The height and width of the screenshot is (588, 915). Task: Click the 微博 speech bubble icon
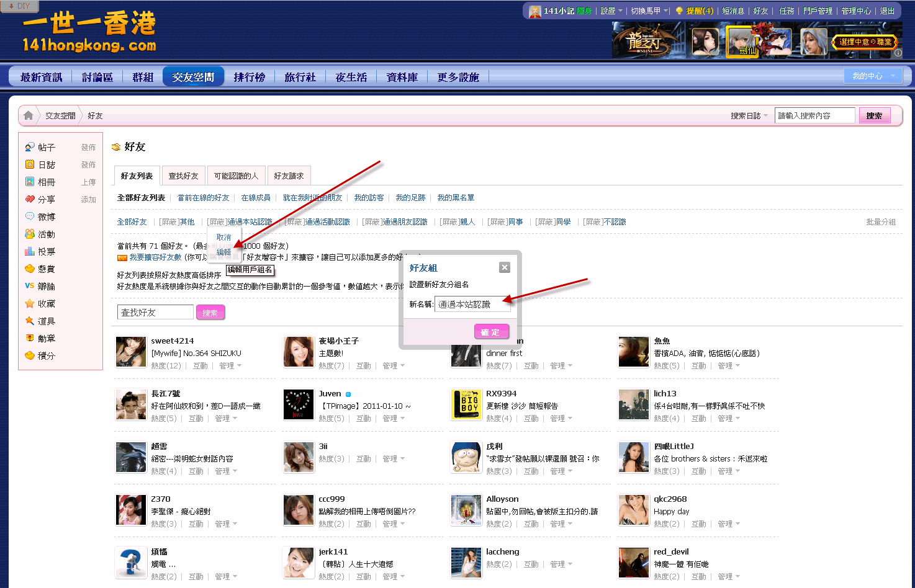(30, 216)
